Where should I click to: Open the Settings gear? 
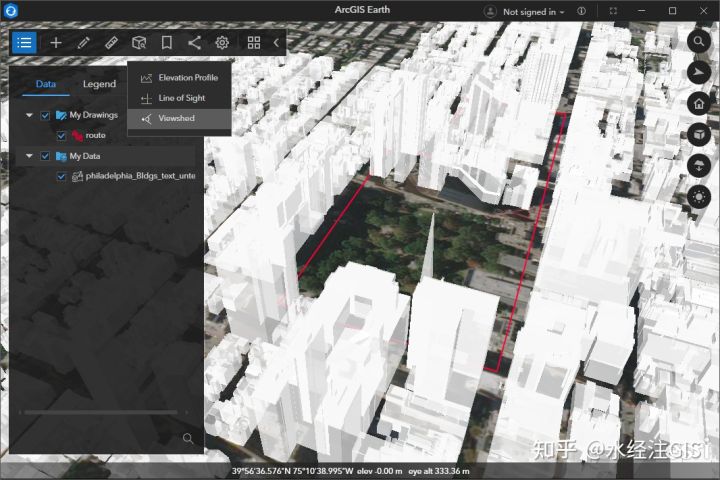point(222,43)
